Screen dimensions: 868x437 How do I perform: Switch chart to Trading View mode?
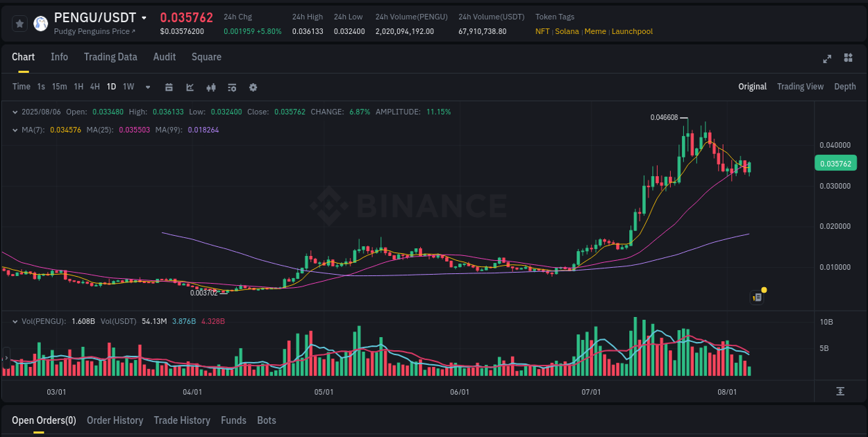800,87
